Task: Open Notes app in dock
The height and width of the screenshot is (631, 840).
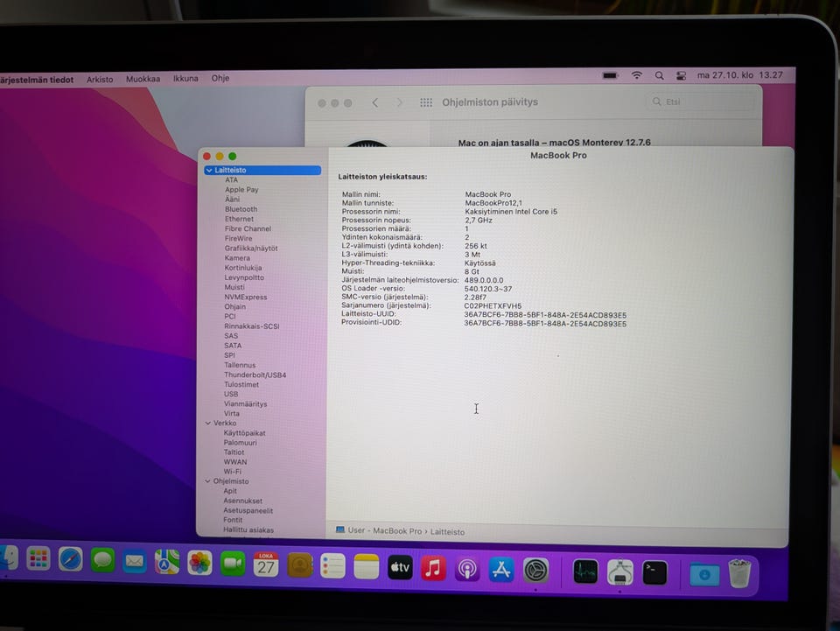Action: (x=367, y=567)
